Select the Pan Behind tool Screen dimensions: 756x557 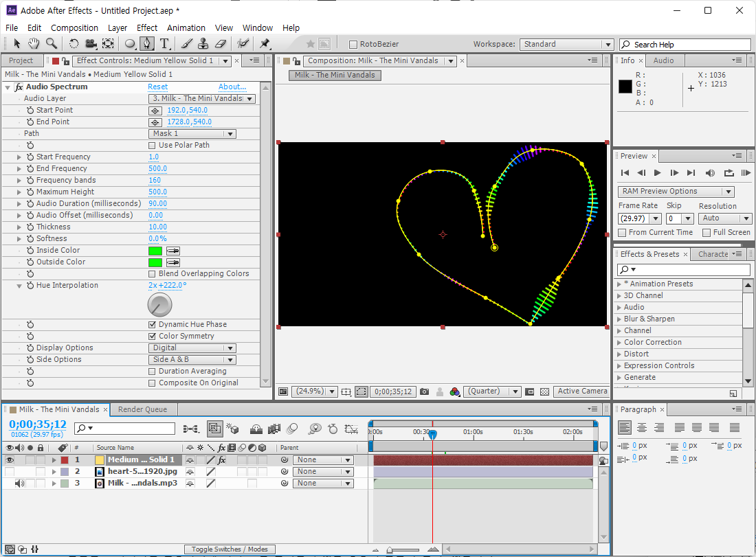pyautogui.click(x=108, y=44)
